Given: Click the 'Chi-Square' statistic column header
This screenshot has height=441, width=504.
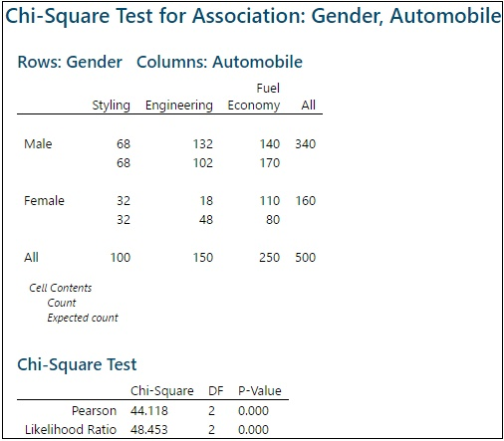Looking at the screenshot, I should click(162, 391).
